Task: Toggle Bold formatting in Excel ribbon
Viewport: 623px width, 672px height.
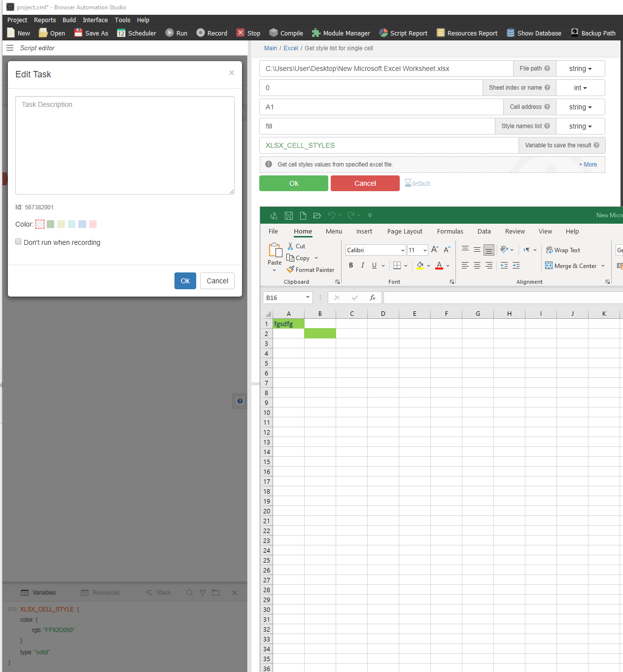Action: coord(351,266)
